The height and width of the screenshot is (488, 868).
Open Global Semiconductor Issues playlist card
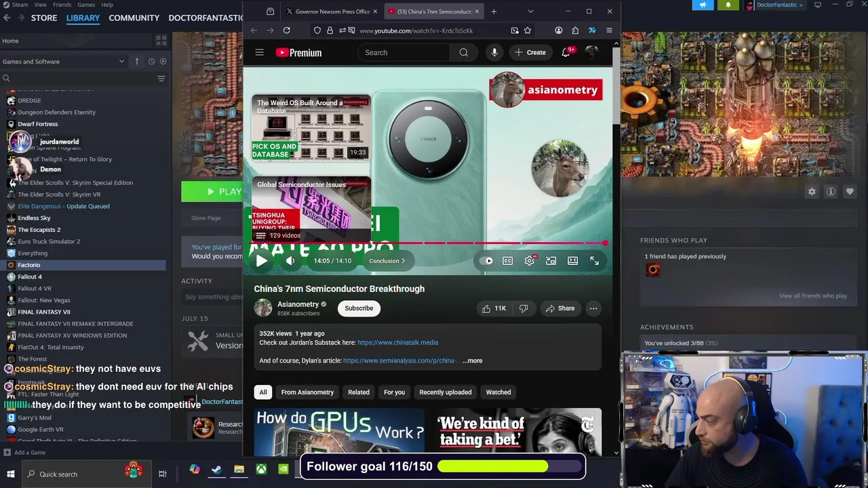(x=311, y=209)
